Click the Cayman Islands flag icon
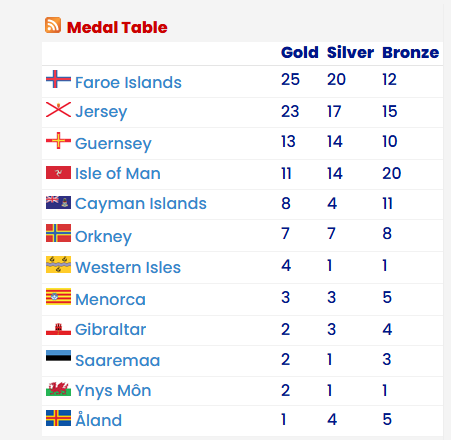Screen dimensions: 451x440 coord(58,202)
